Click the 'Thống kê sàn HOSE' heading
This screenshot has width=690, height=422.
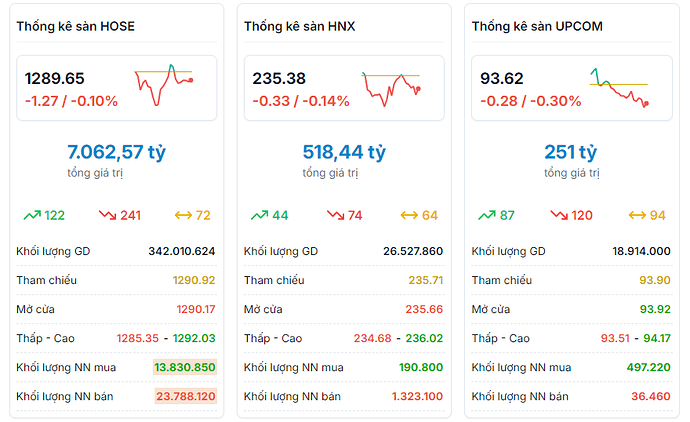point(75,25)
